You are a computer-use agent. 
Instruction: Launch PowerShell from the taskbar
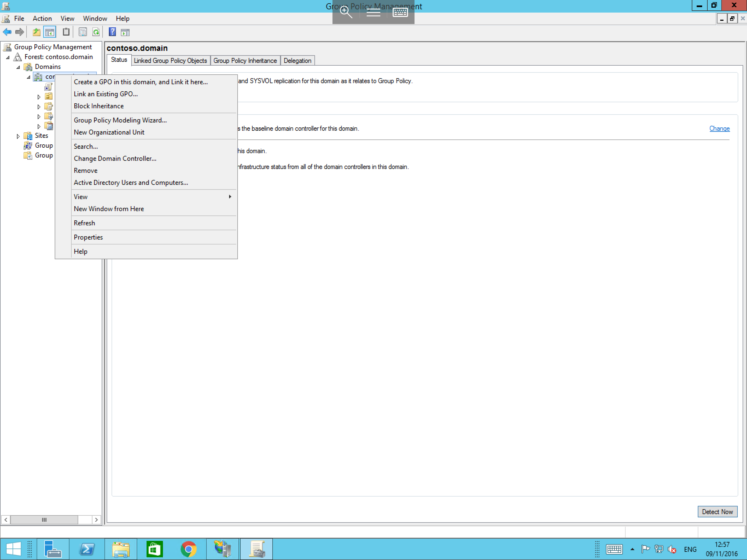pos(87,549)
